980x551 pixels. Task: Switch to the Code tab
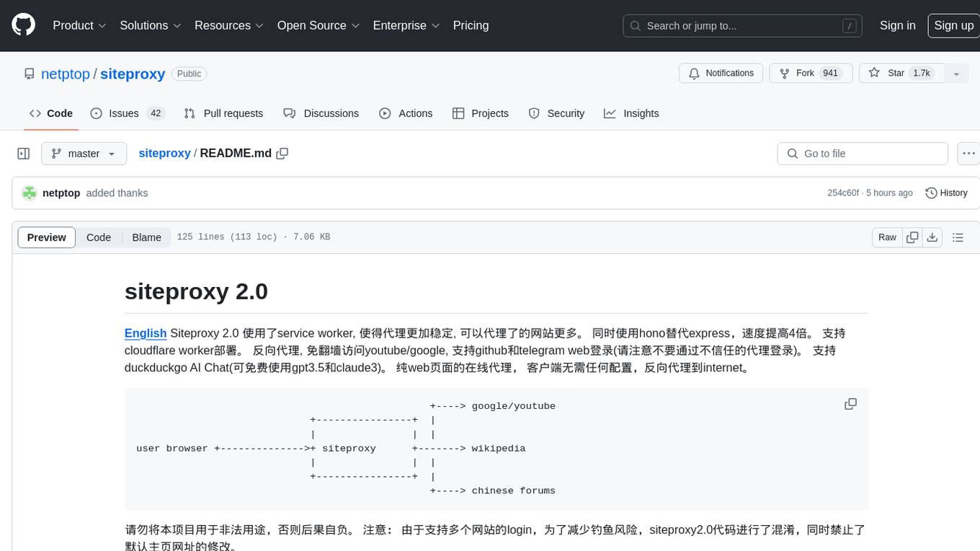50,113
